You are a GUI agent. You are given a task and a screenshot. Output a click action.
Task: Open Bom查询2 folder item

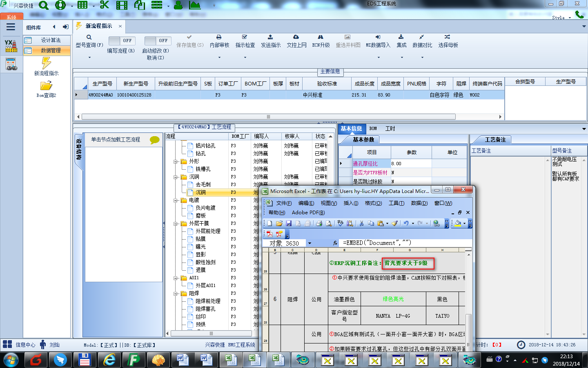[x=46, y=89]
